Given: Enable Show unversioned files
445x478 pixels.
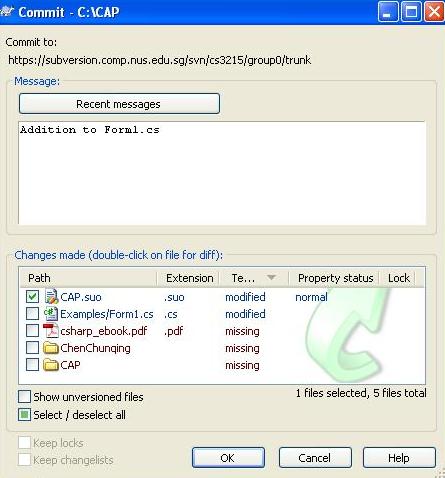Looking at the screenshot, I should [24, 397].
